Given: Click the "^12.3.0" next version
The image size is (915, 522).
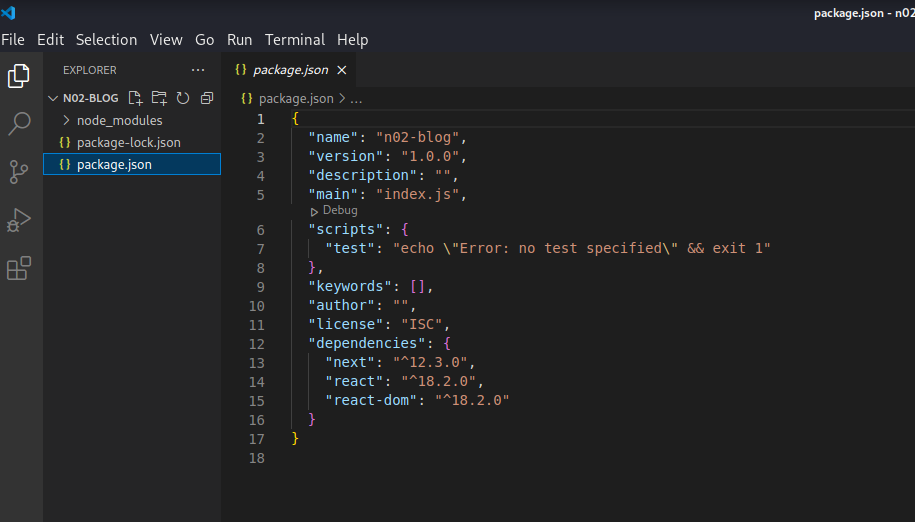Looking at the screenshot, I should tap(430, 362).
